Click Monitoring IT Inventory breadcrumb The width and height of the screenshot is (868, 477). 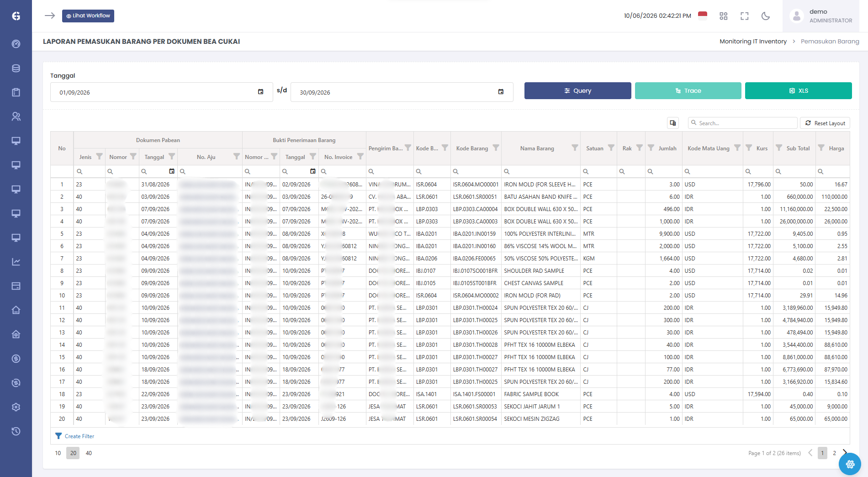pos(753,41)
